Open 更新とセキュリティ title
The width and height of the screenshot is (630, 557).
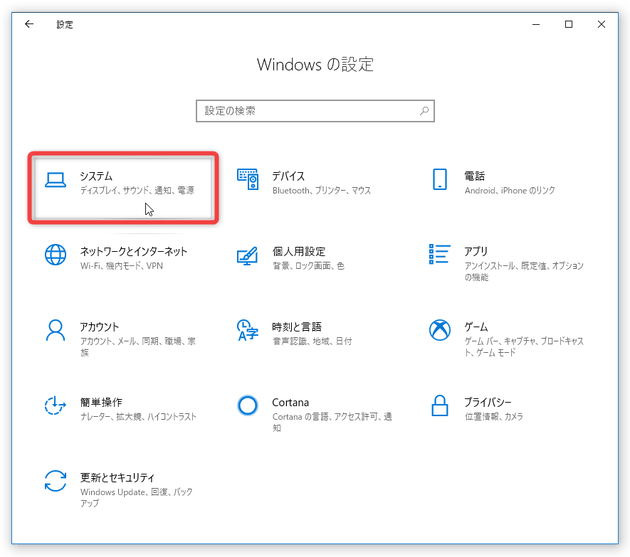(x=117, y=477)
